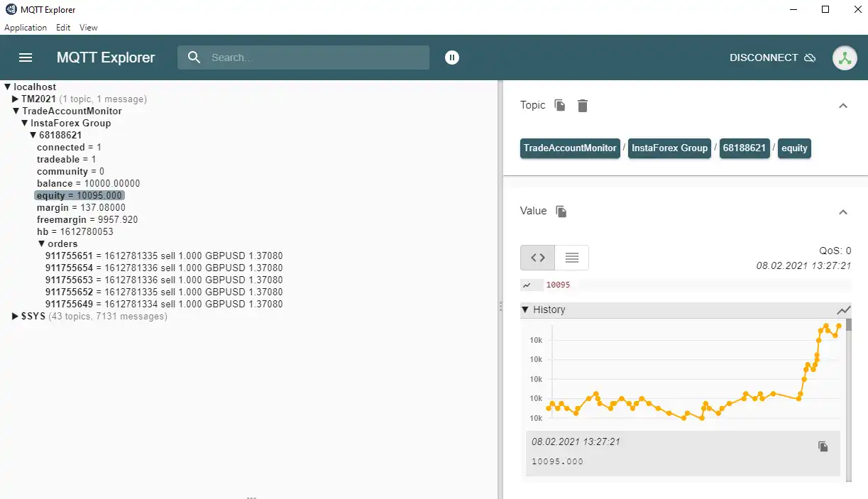Select the balance = 10000.00000 topic
This screenshot has height=499, width=868.
click(89, 184)
